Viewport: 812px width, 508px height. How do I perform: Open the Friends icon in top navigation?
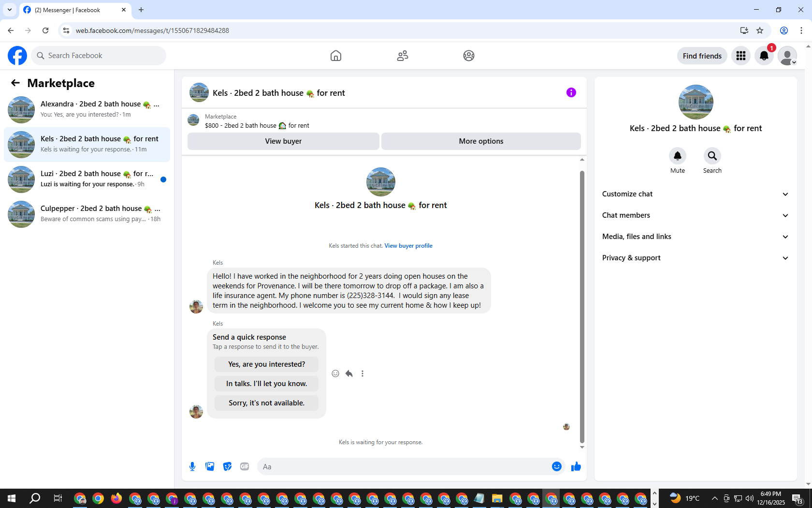coord(403,56)
